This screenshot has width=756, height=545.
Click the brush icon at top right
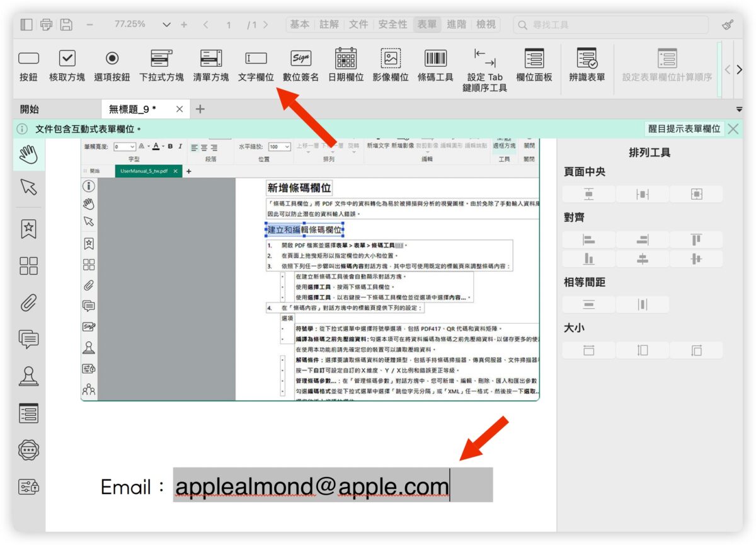(x=728, y=25)
